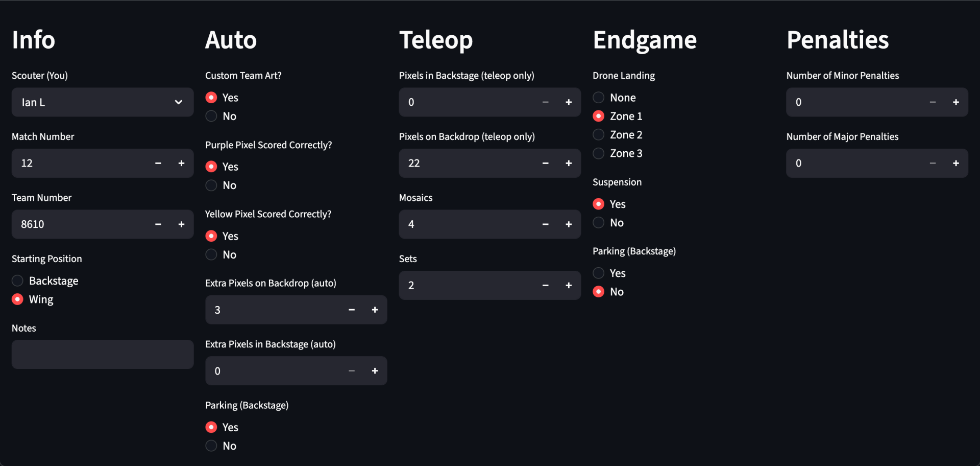Increment the Match Number with plus icon
Viewport: 980px width, 466px height.
(181, 163)
